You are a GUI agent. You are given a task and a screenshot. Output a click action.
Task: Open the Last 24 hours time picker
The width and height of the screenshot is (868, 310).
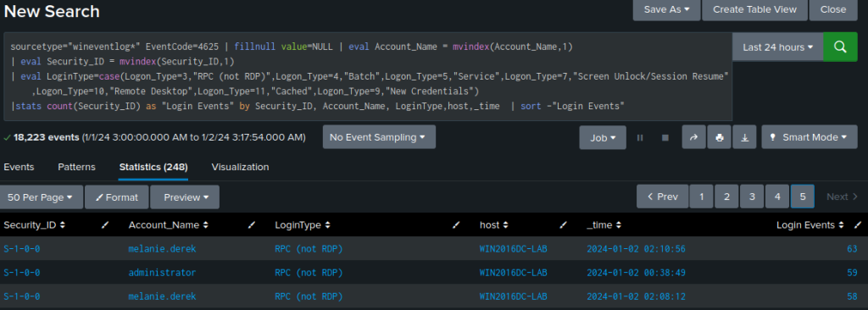778,47
